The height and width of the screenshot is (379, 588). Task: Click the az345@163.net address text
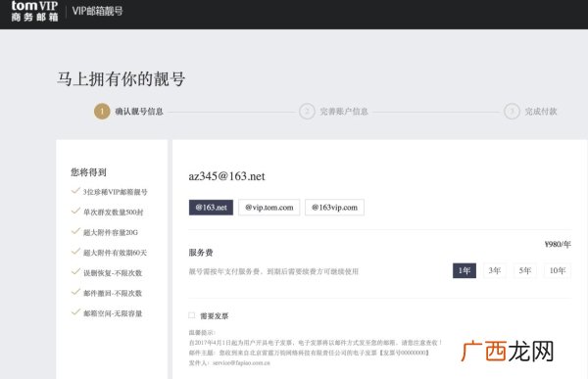tap(227, 176)
